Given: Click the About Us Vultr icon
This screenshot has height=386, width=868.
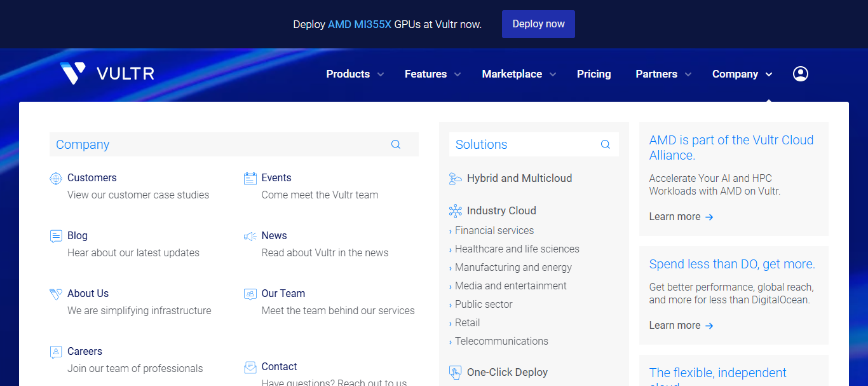Looking at the screenshot, I should (56, 294).
